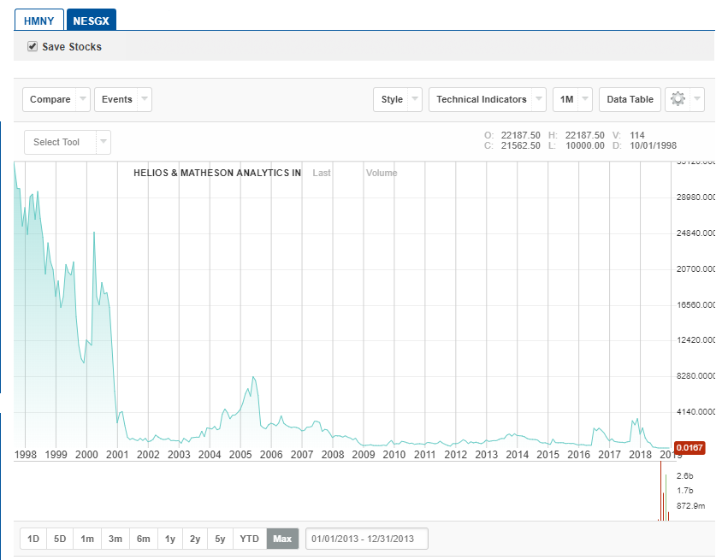Choose the 1m time range
Screen dimensions: 728x560
coord(87,539)
